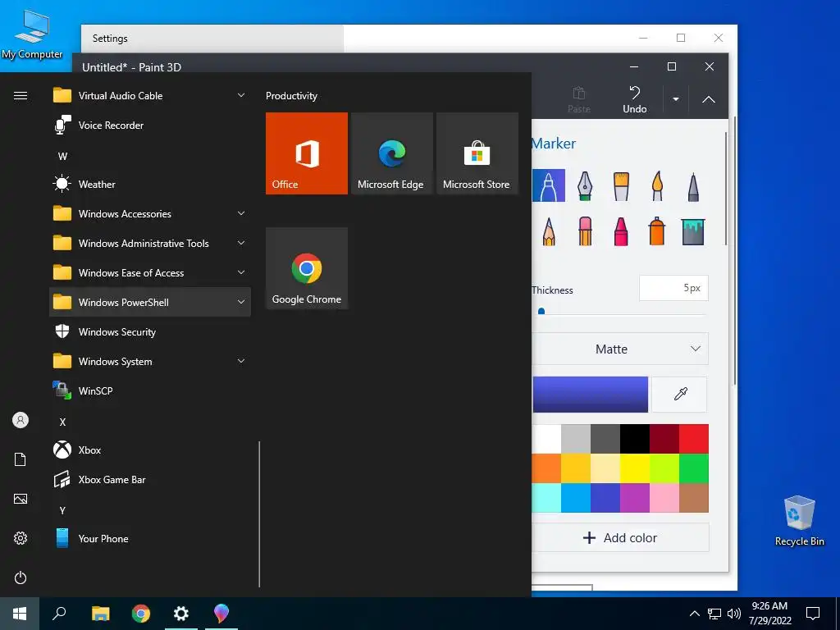Screen dimensions: 840x630
Task: Select the Eraser tool
Action: [x=585, y=231]
